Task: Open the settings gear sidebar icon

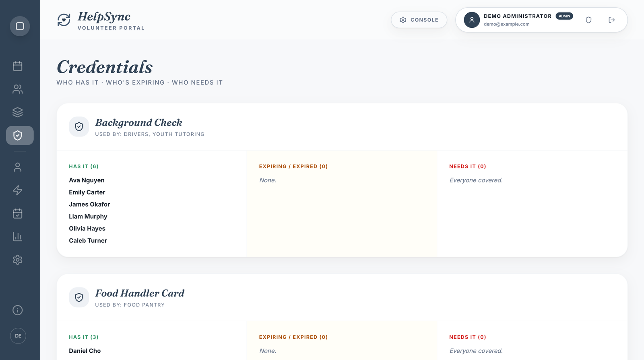Action: click(18, 260)
